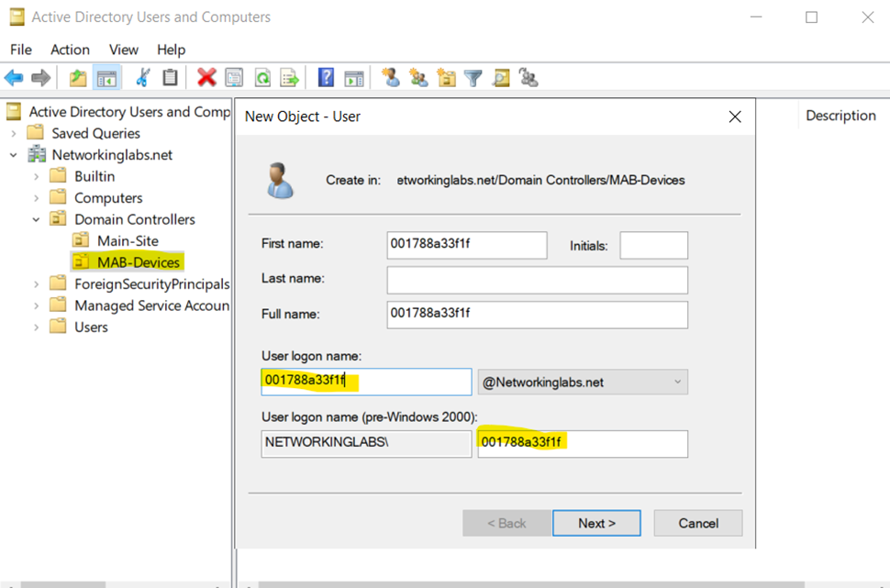This screenshot has height=588, width=890.
Task: Click the NETWORKINGLABS\ domain prefix field
Action: (366, 444)
